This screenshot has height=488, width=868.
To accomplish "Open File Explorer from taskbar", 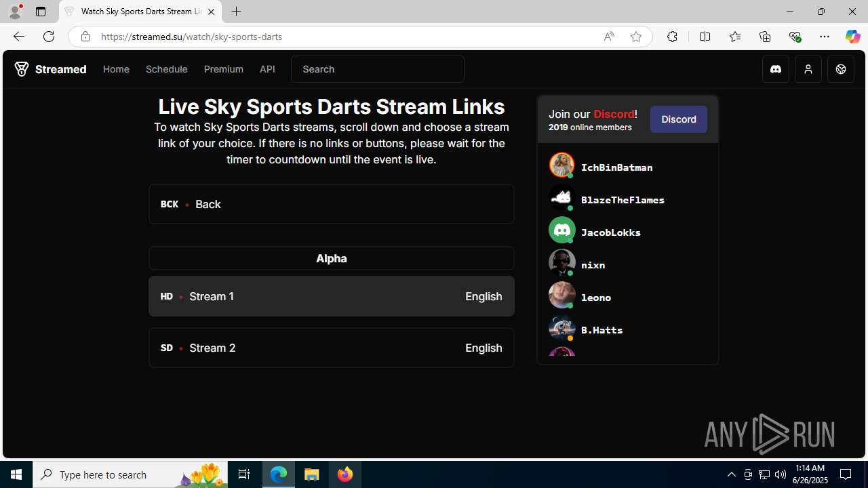I will click(x=312, y=474).
